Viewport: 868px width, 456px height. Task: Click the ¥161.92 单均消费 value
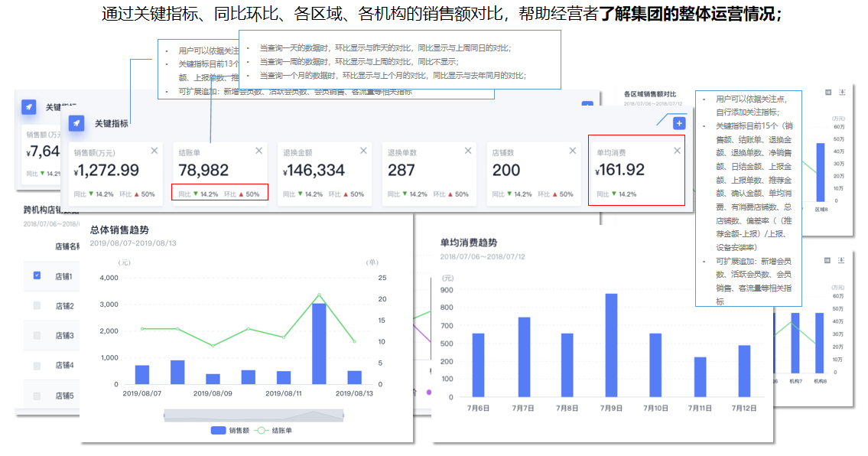620,170
